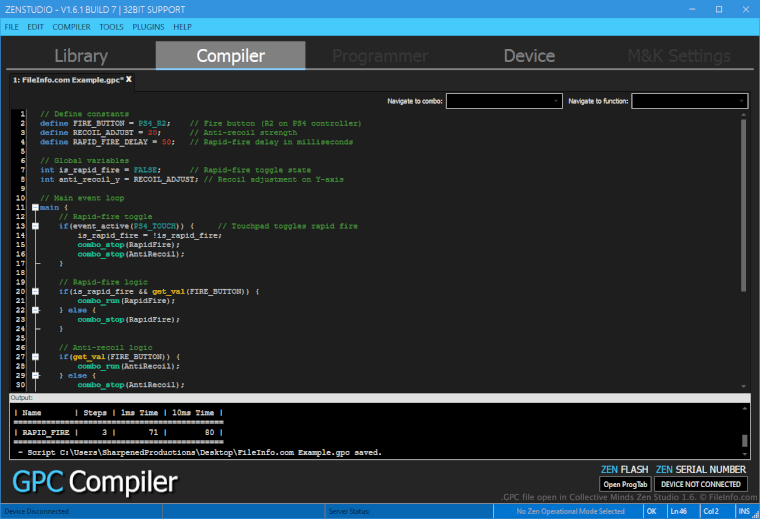
Task: Click the DEVICE NOT CONNECTED button
Action: click(701, 484)
